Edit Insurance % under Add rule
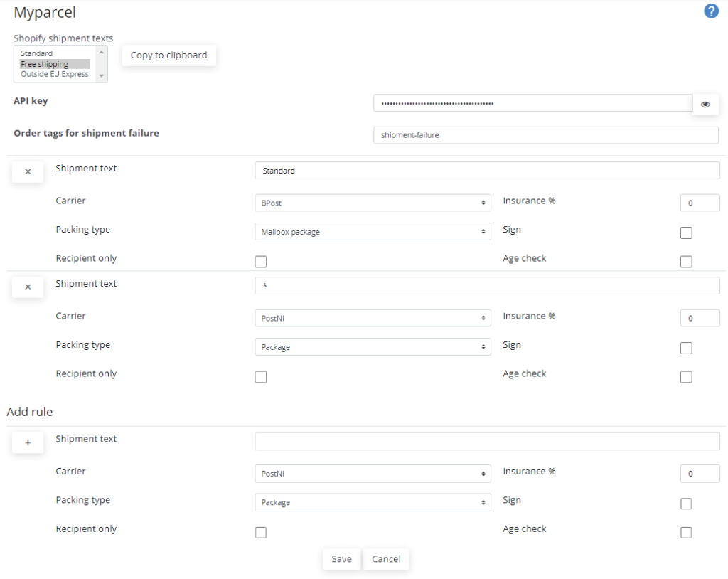This screenshot has width=728, height=579. click(700, 474)
